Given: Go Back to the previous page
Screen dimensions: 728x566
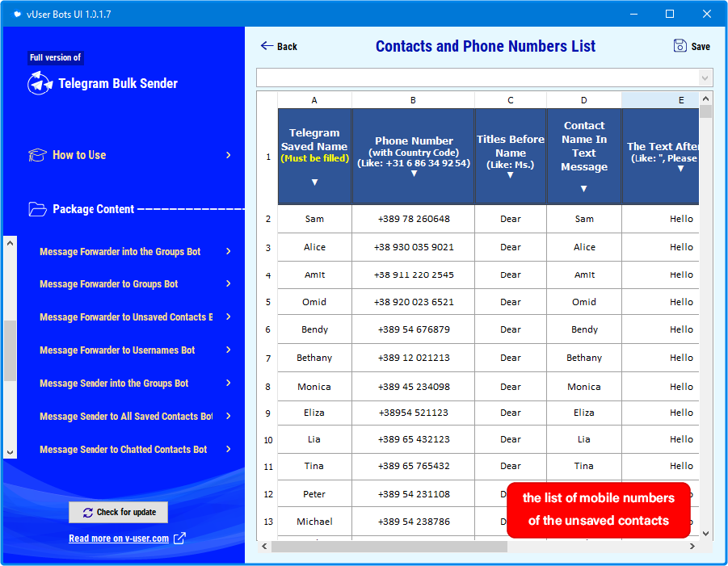Looking at the screenshot, I should 279,46.
